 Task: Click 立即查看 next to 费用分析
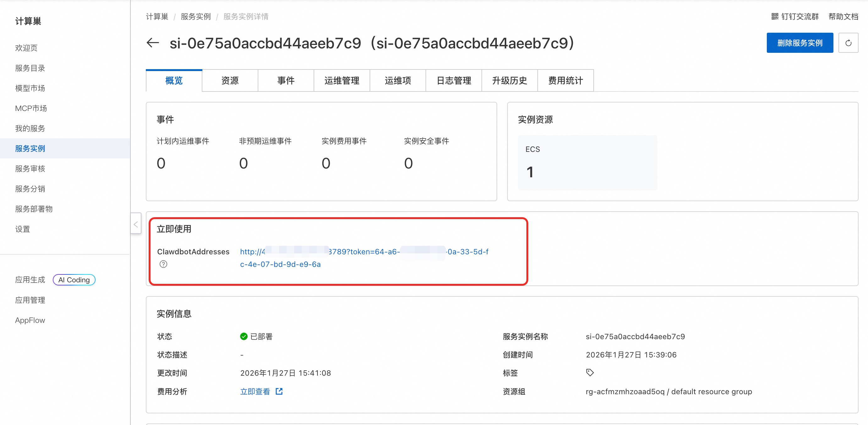255,391
